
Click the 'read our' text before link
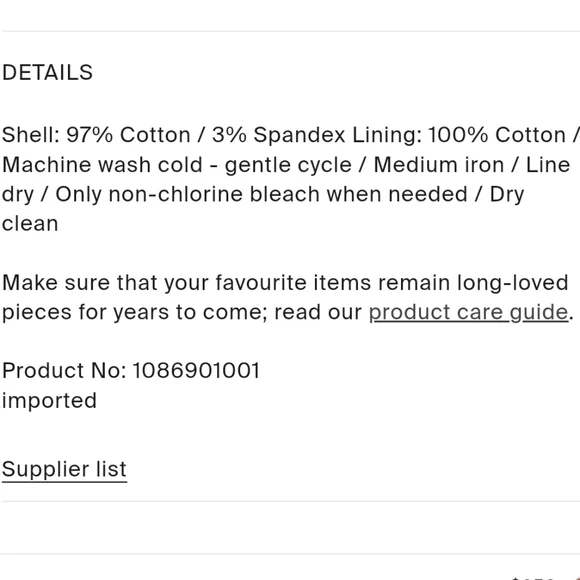point(318,313)
